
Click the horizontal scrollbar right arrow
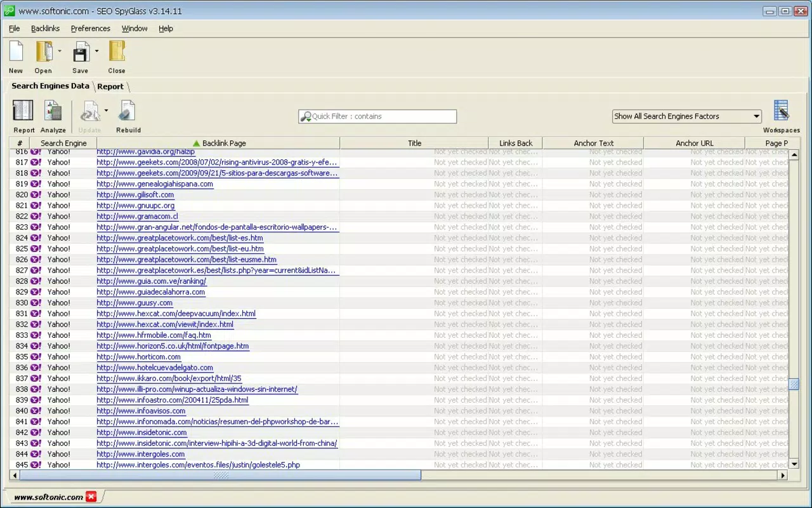tap(783, 475)
